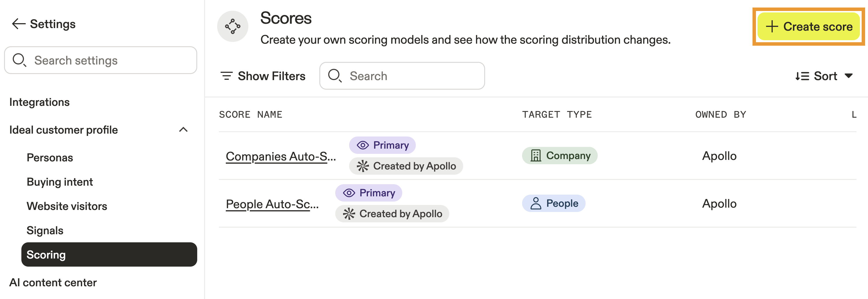The image size is (868, 299).
Task: Open the Personas settings page
Action: pos(50,158)
